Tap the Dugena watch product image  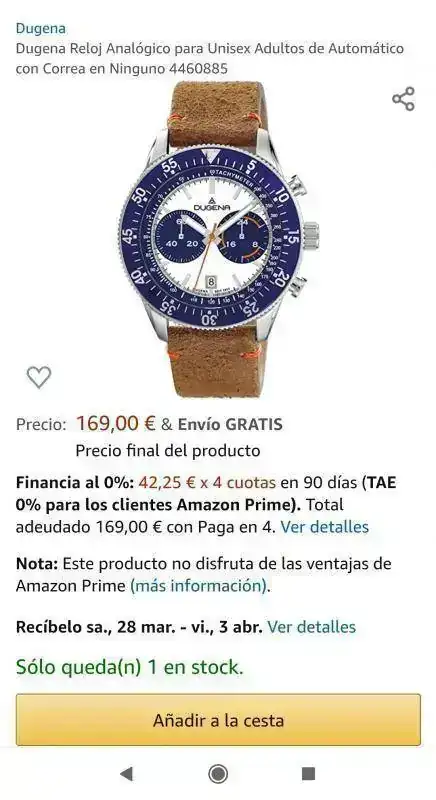pyautogui.click(x=218, y=239)
